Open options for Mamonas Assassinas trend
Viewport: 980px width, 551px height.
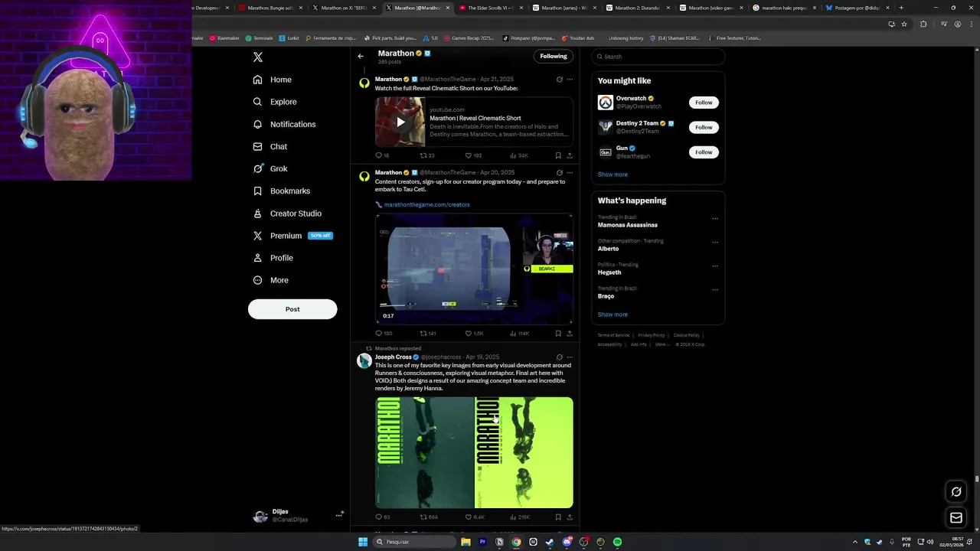pos(715,219)
